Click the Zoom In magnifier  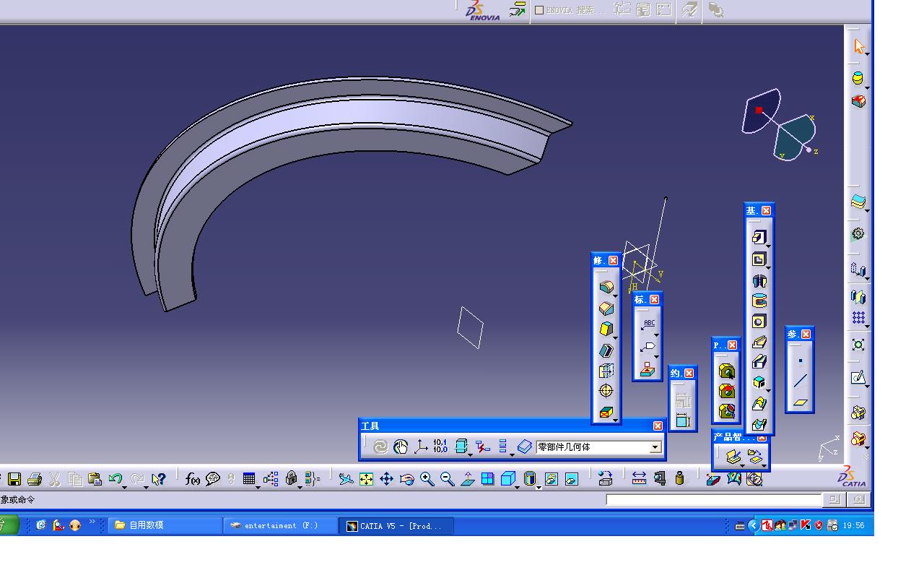pyautogui.click(x=427, y=479)
